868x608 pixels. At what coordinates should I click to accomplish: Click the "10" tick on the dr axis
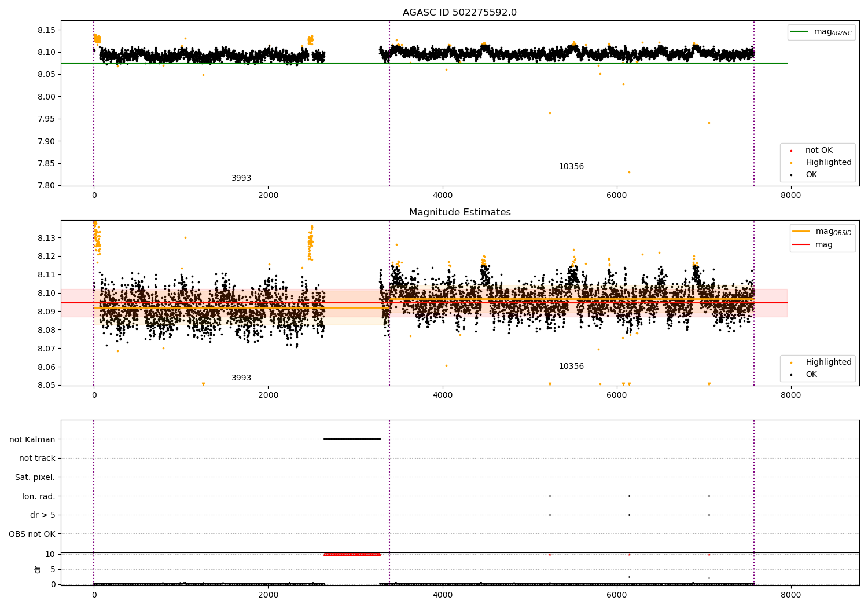pos(50,554)
